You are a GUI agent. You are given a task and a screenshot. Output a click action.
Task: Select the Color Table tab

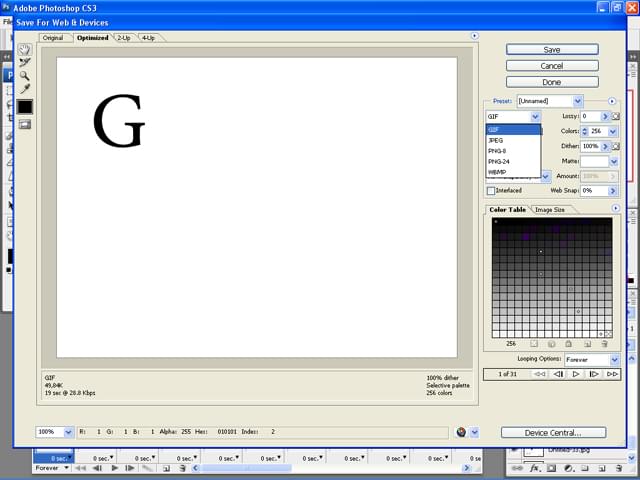tap(507, 210)
